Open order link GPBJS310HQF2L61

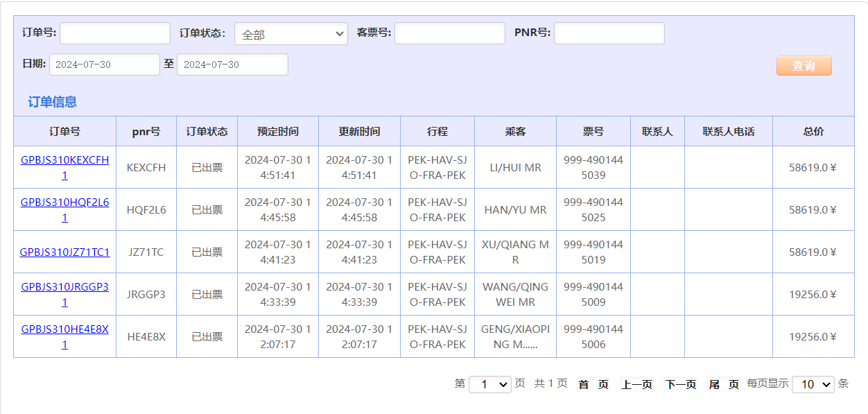64,202
